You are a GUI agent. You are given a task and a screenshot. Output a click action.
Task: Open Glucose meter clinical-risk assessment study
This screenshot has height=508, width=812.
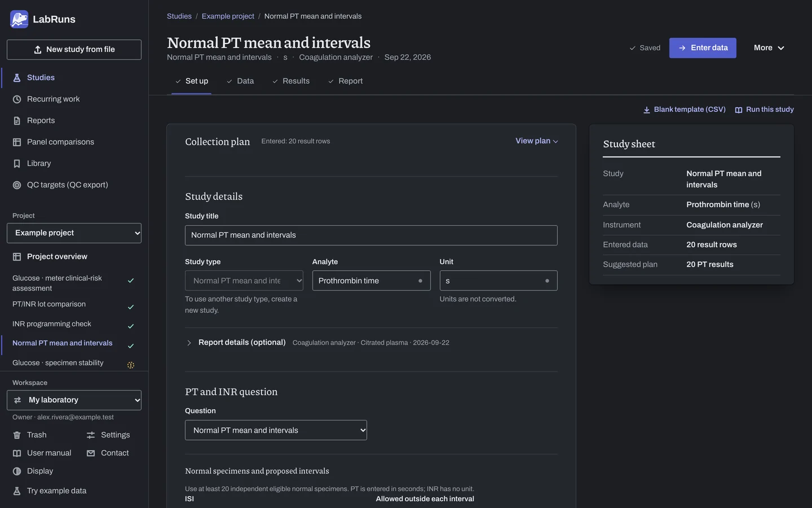coord(74,283)
